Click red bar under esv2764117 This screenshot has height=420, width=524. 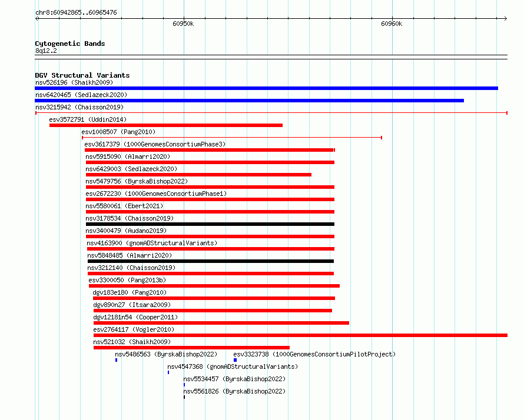tap(301, 335)
